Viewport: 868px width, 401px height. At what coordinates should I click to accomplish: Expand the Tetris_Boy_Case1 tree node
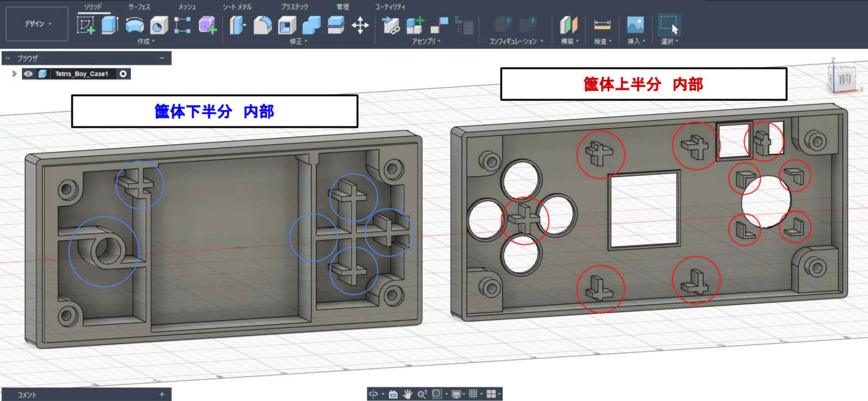tap(14, 74)
